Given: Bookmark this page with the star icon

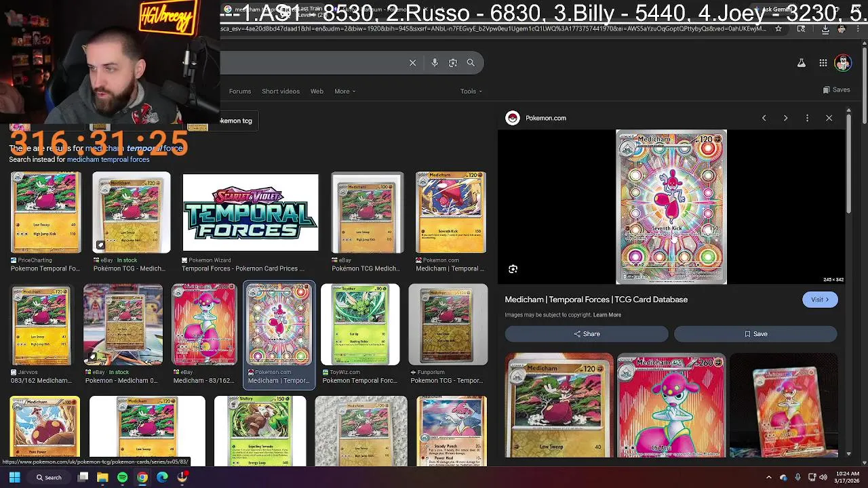Looking at the screenshot, I should [778, 29].
